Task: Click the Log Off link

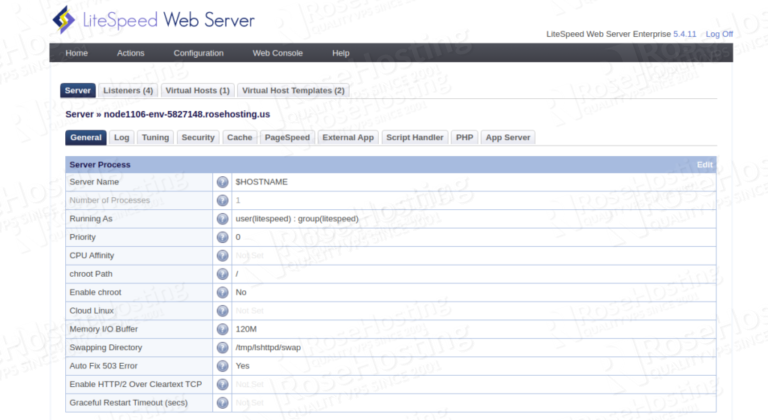Action: click(719, 34)
